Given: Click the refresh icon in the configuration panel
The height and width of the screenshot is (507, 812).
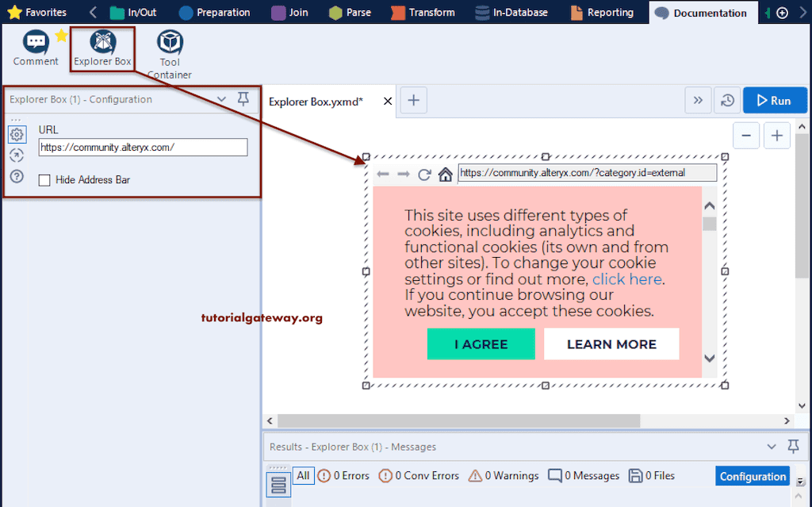Looking at the screenshot, I should pos(17,156).
